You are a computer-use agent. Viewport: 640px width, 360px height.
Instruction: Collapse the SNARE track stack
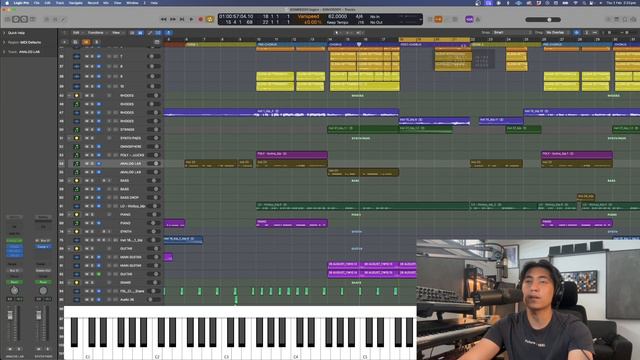(x=69, y=282)
